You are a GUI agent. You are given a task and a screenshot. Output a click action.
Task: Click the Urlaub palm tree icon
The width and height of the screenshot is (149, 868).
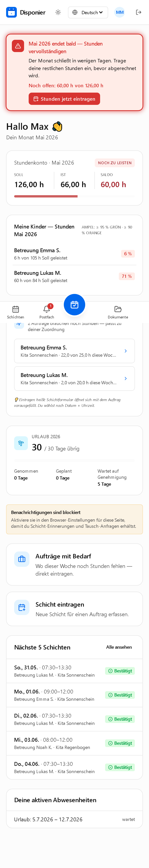[21, 443]
